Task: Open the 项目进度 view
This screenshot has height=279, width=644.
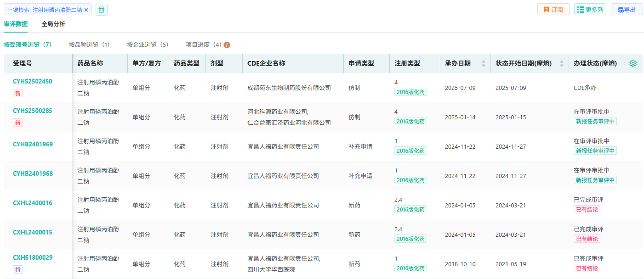Action: (203, 45)
